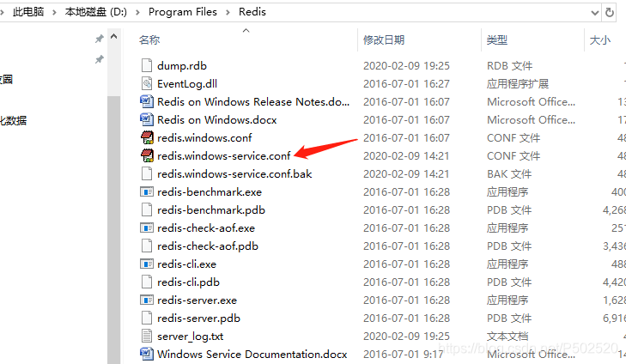Select file name redis.windows-service.conf.bak
The height and width of the screenshot is (364, 626).
(234, 173)
